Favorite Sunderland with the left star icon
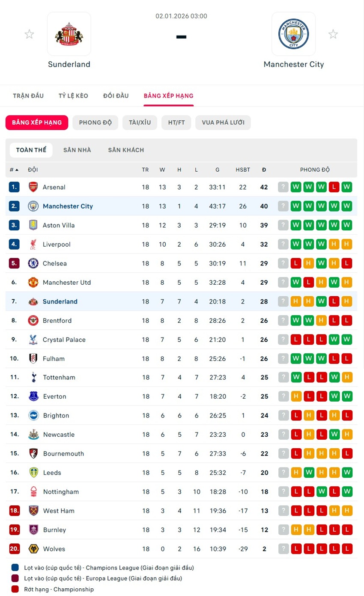The width and height of the screenshot is (364, 596). point(29,34)
